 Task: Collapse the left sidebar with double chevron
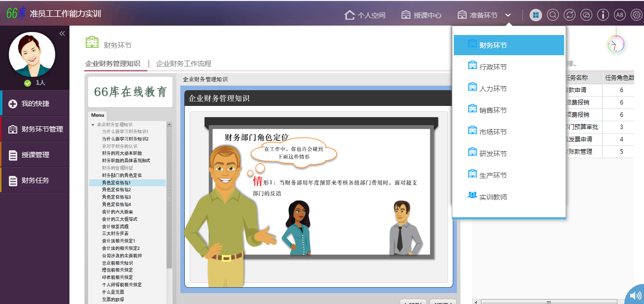[62, 34]
